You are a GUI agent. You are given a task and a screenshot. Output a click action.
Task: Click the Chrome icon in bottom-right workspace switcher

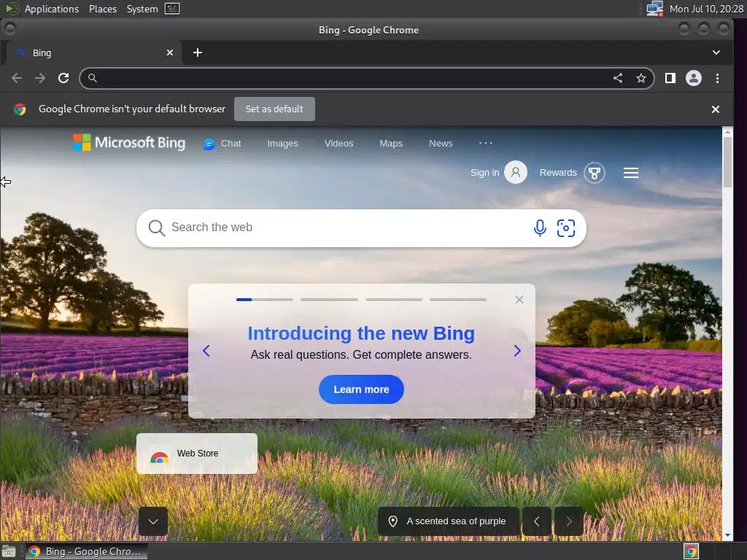point(692,551)
